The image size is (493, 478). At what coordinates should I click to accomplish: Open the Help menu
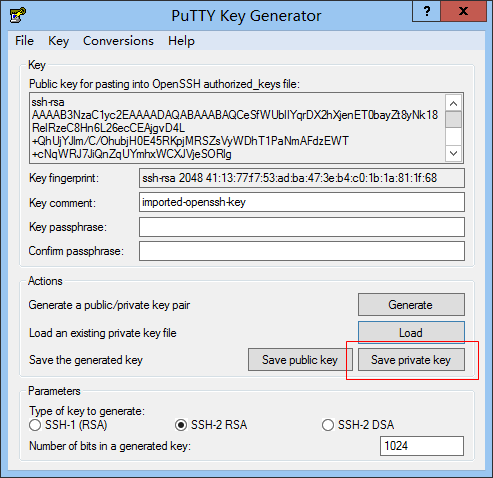click(x=181, y=41)
